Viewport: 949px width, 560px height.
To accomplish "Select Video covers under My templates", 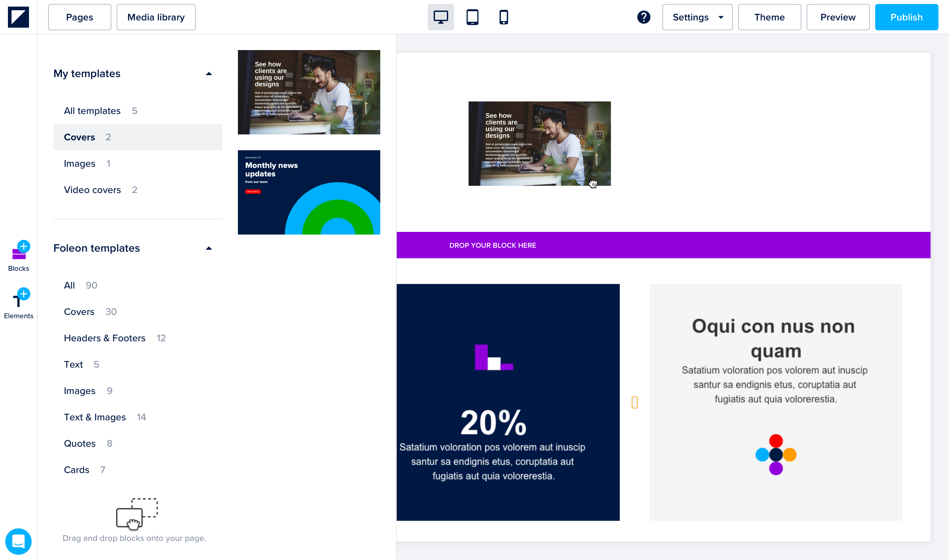I will click(93, 190).
